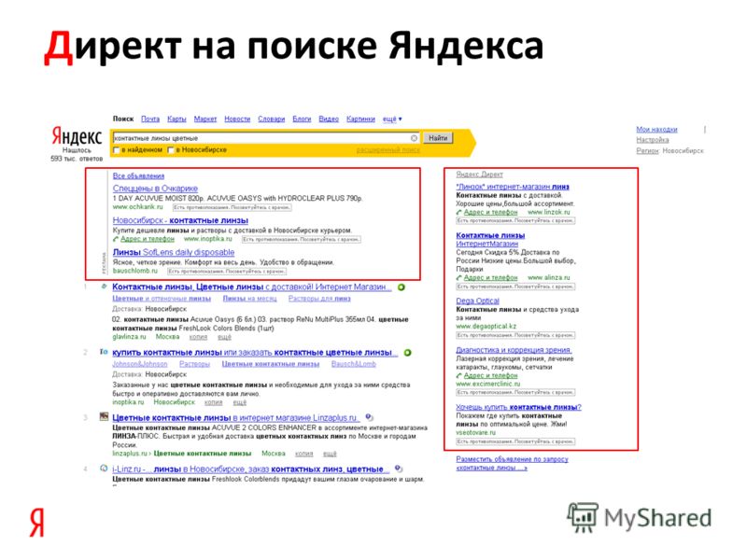Open the "Цветные контактные линзы" sublink under the inoptika.ru result

[x=271, y=364]
